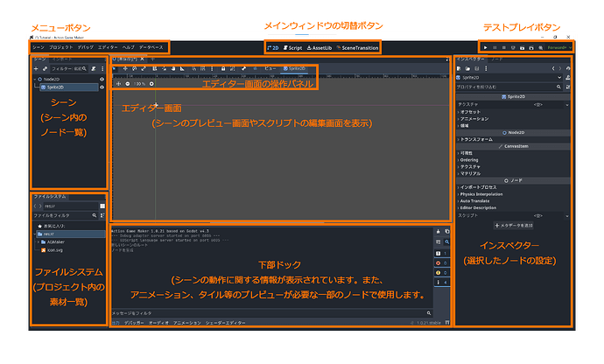Open the テクスチャ property dropdown arrow

567,105
